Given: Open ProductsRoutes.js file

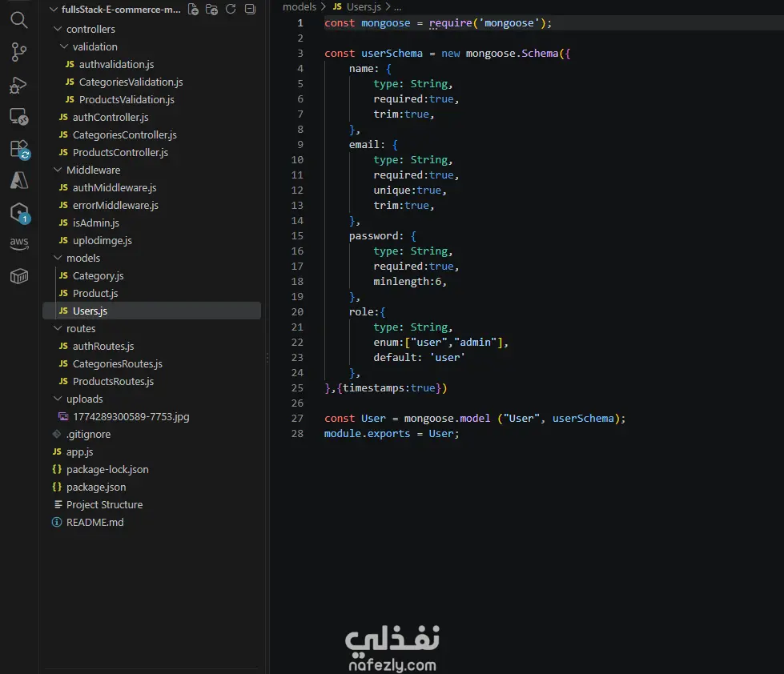Looking at the screenshot, I should point(113,381).
